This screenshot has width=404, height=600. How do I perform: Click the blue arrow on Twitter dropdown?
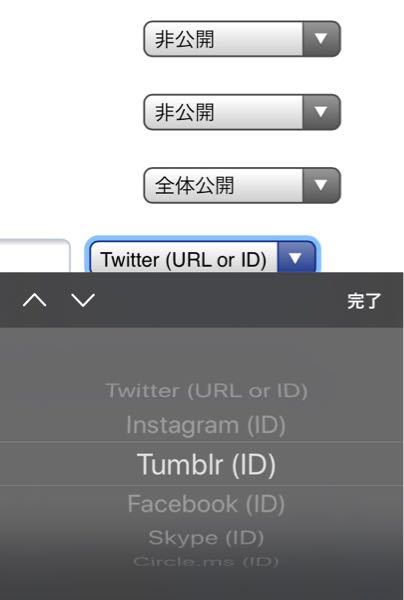(x=296, y=258)
